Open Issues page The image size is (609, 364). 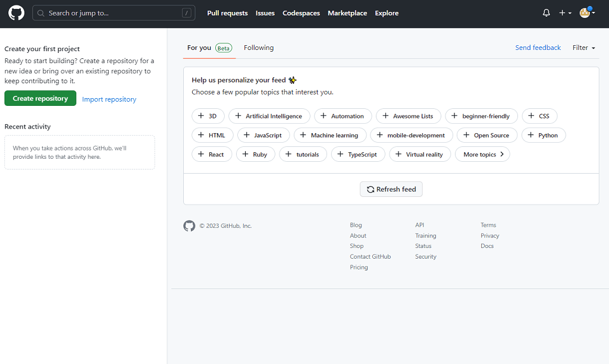[265, 13]
